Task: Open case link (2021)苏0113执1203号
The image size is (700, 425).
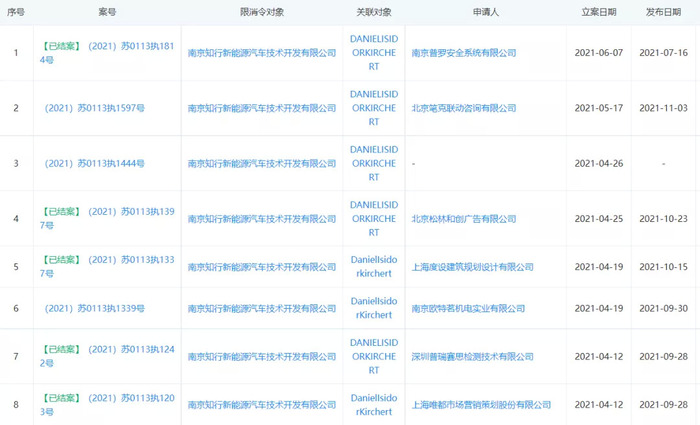Action: (x=107, y=405)
